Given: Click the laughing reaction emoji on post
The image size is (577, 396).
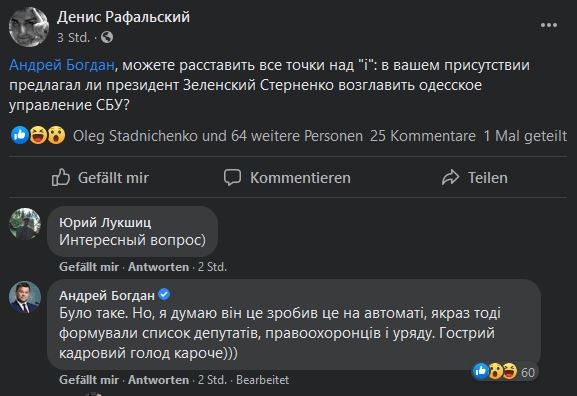Looking at the screenshot, I should (x=38, y=135).
